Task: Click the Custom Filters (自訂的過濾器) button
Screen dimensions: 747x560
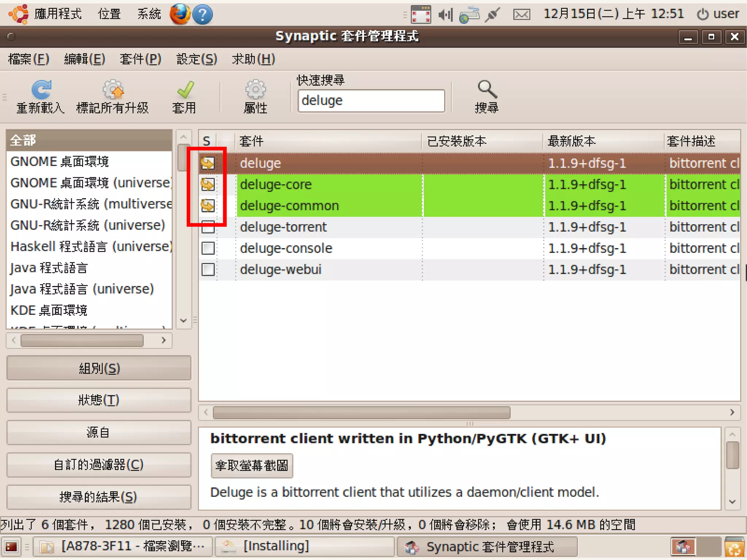Action: 99,465
